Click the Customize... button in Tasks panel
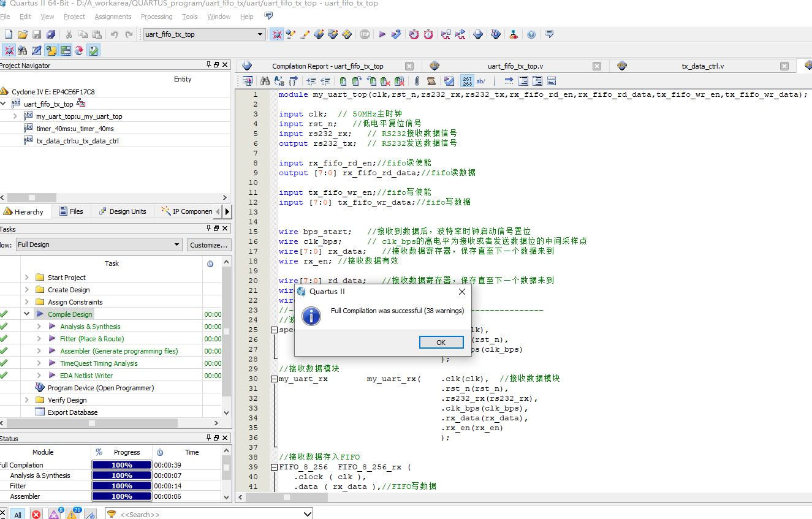Image resolution: width=812 pixels, height=519 pixels. coord(209,244)
